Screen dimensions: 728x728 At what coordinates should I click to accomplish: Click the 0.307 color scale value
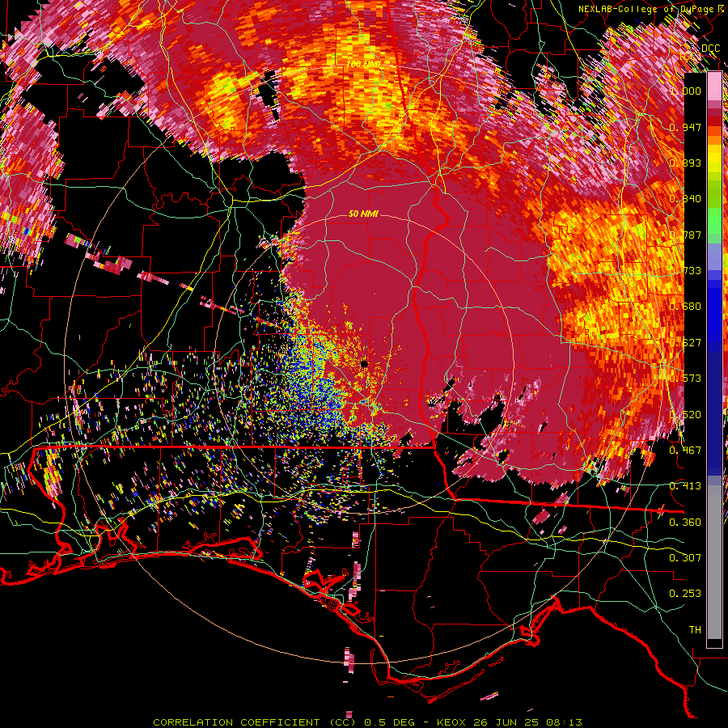click(685, 558)
